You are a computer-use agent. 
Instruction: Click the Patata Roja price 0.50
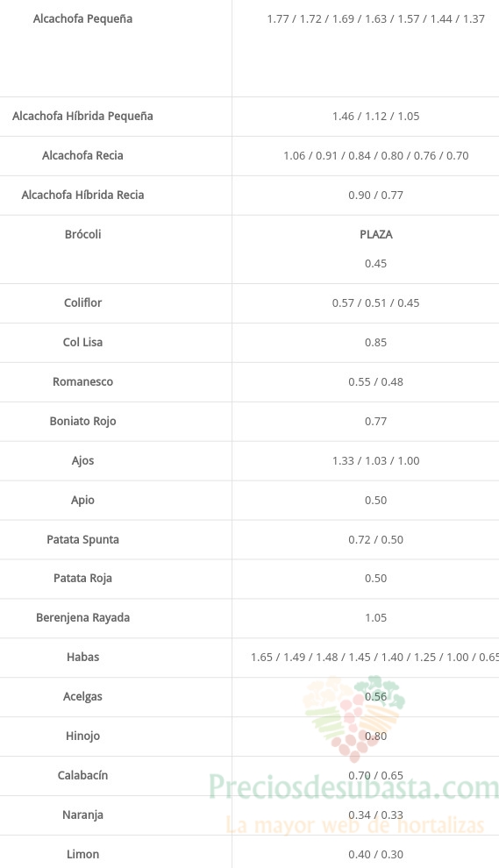tap(375, 579)
